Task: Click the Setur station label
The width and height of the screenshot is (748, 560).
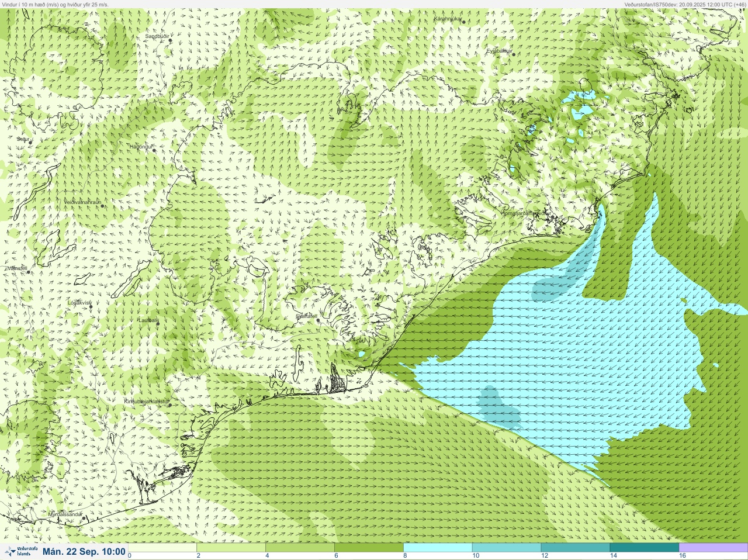Action: 23,139
